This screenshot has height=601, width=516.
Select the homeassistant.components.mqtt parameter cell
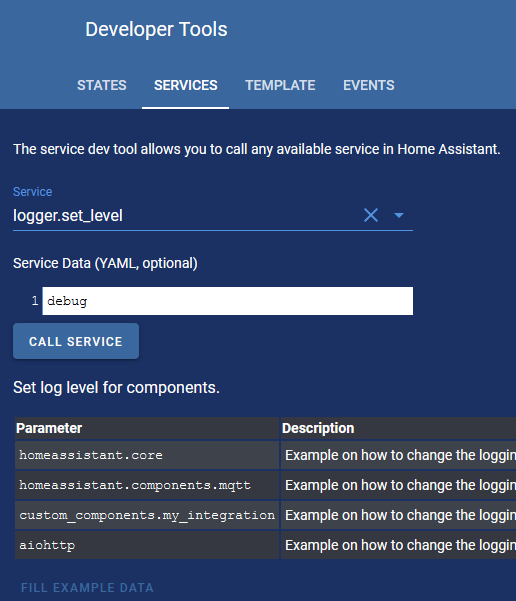click(x=147, y=485)
